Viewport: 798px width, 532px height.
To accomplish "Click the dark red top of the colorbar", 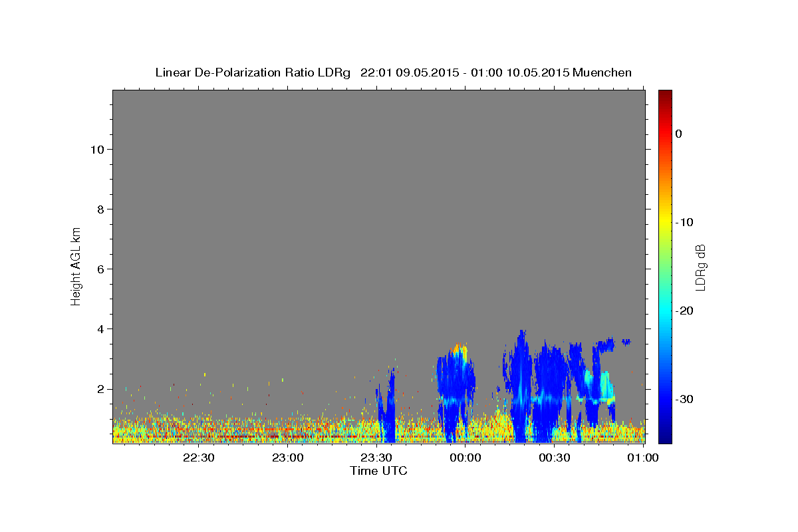I will pos(665,94).
